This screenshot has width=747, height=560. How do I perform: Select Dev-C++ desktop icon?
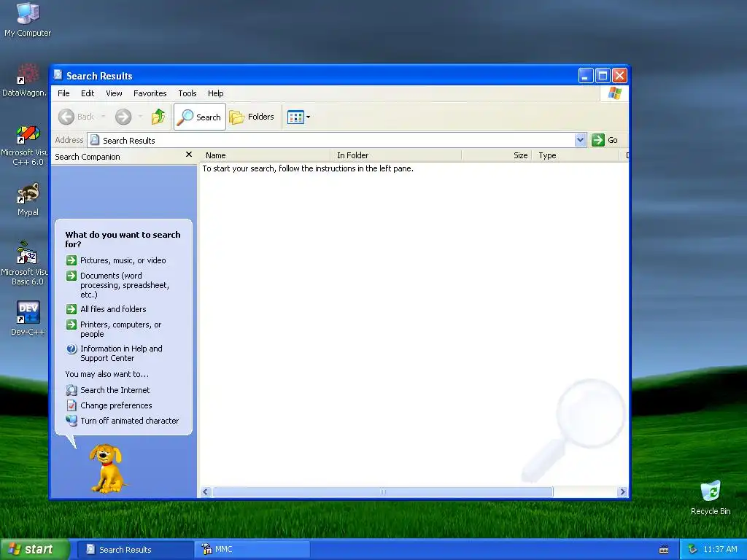pyautogui.click(x=28, y=318)
